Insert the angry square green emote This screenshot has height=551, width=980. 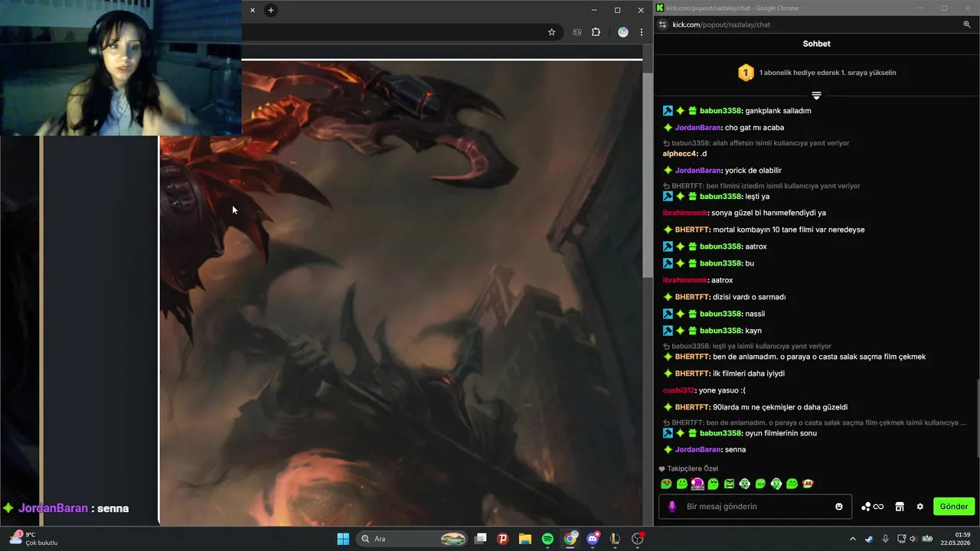(729, 484)
